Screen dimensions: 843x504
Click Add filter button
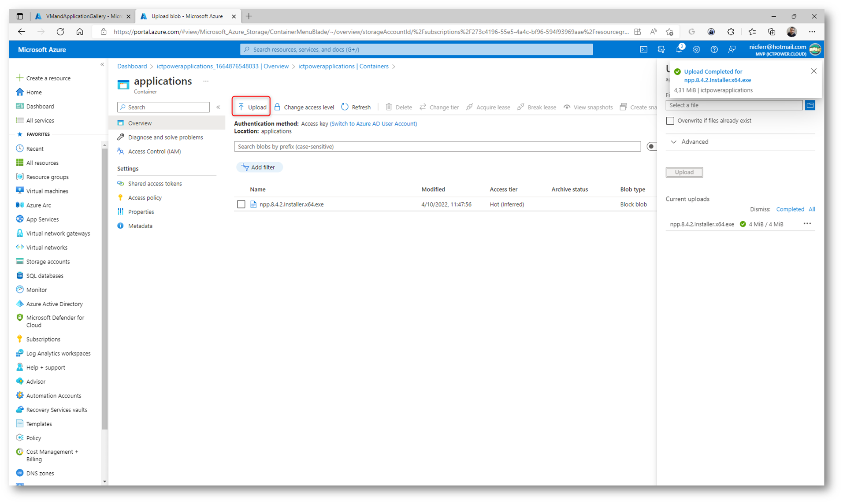click(259, 167)
